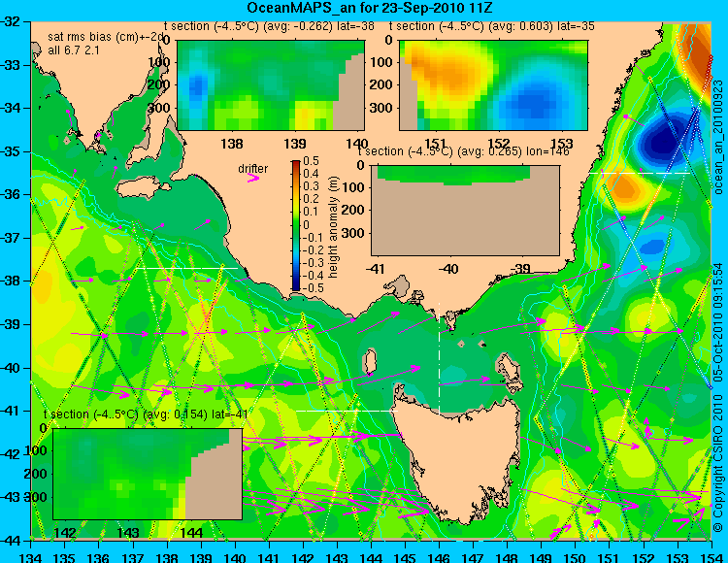This screenshot has width=728, height=563.
Task: Click the white dashed section line at longitude 146
Action: point(439,357)
